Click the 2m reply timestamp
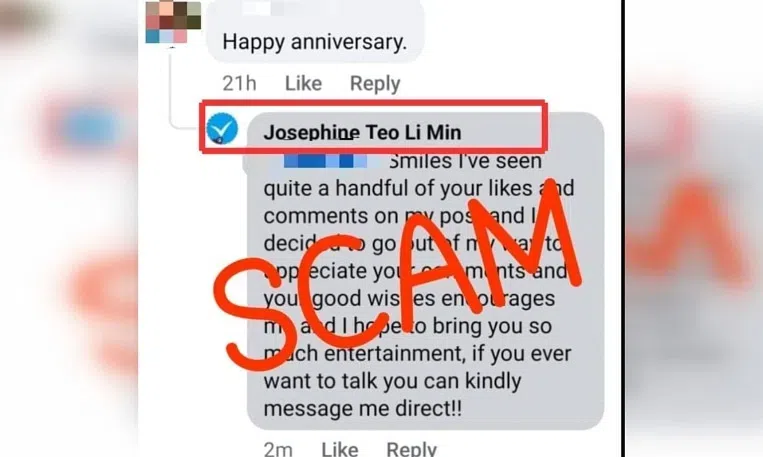Viewport: 763px width, 457px height. tap(278, 449)
